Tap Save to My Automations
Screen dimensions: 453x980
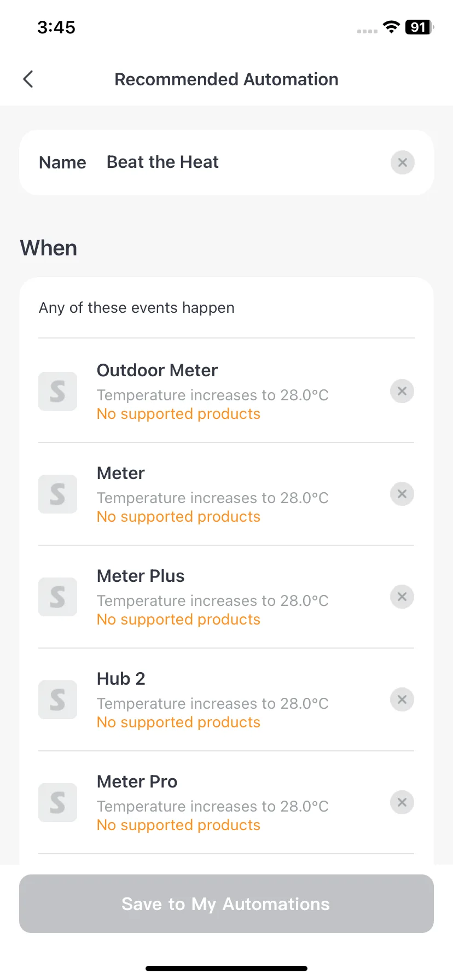226,903
